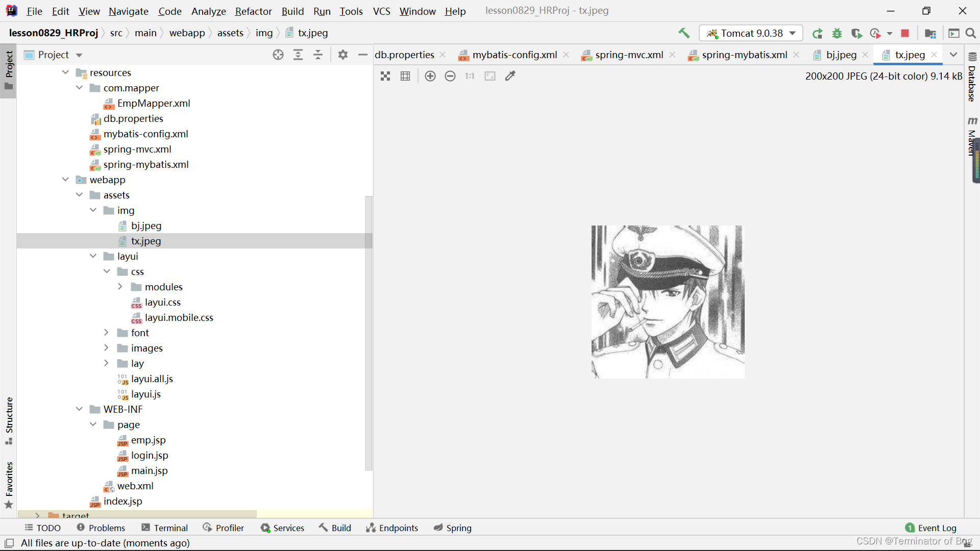Toggle the Favorites side tab
The width and height of the screenshot is (980, 551).
click(9, 485)
